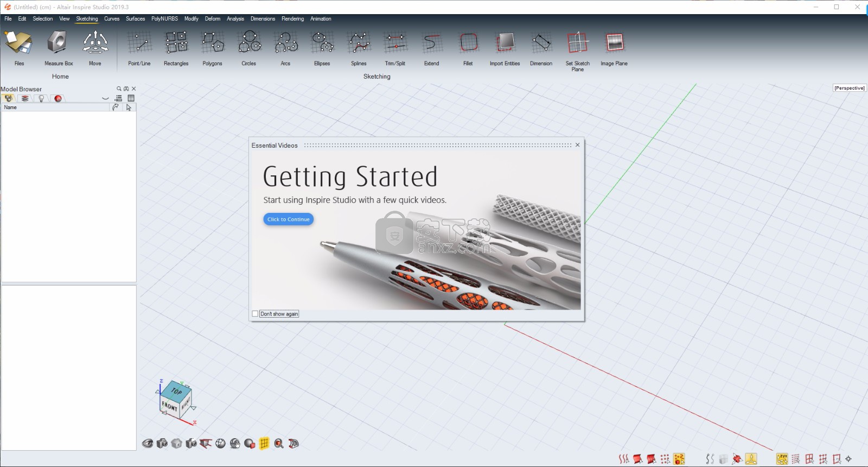
Task: Activate the Extend tool
Action: pos(431,48)
